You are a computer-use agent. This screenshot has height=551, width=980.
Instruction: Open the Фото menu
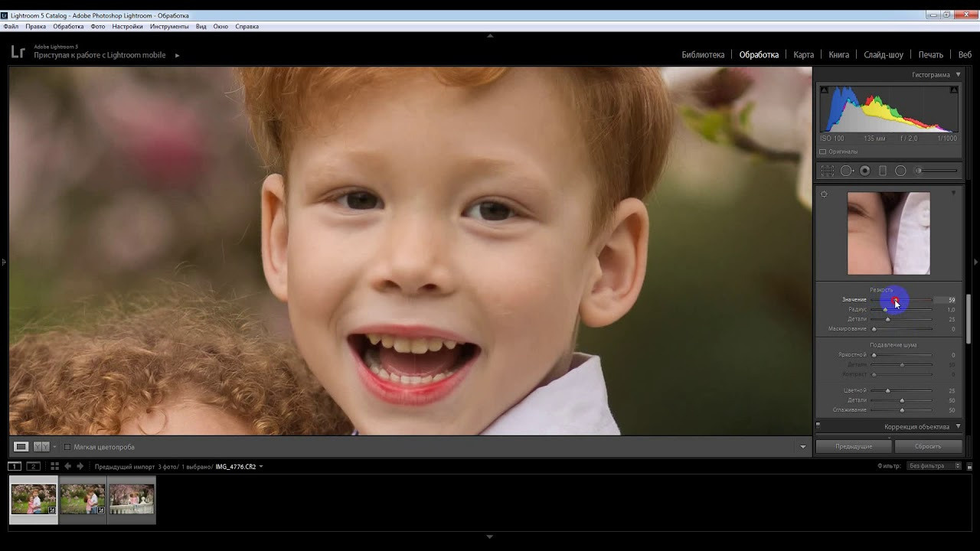[98, 27]
